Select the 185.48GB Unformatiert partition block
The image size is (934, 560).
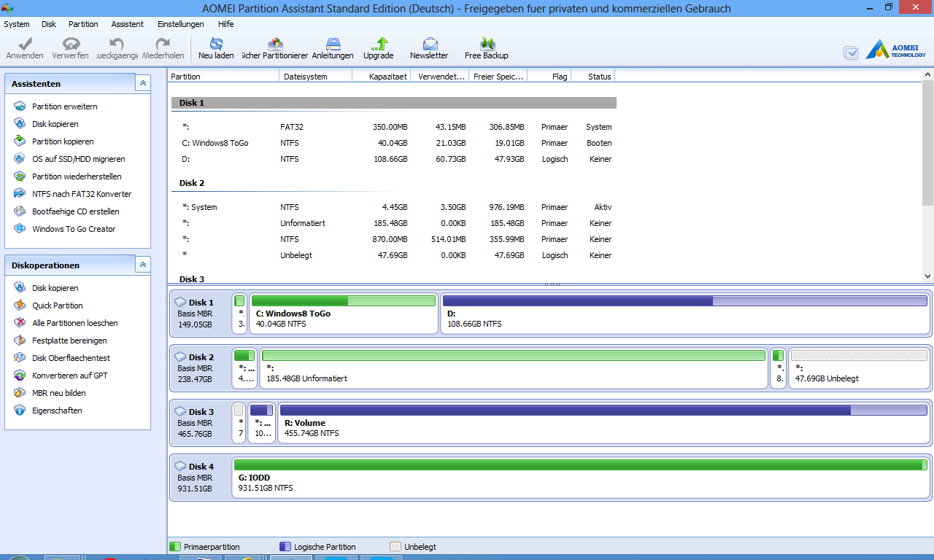[x=514, y=368]
